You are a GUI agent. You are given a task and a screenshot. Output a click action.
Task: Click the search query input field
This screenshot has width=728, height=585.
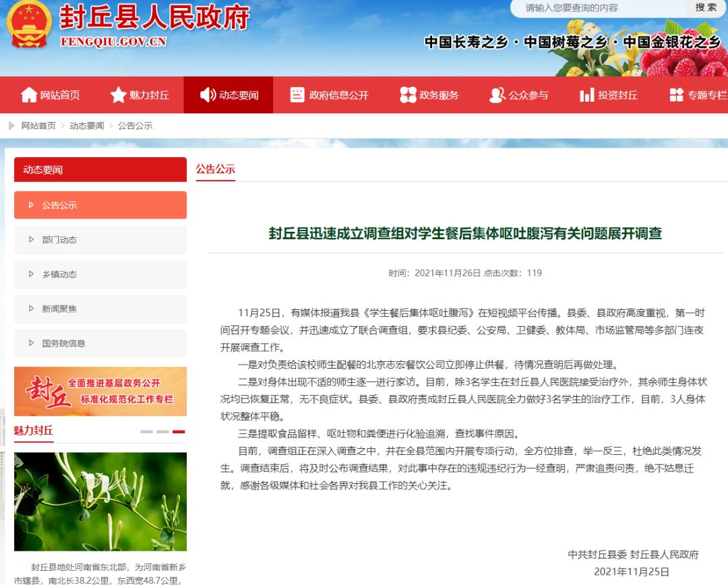coord(599,8)
